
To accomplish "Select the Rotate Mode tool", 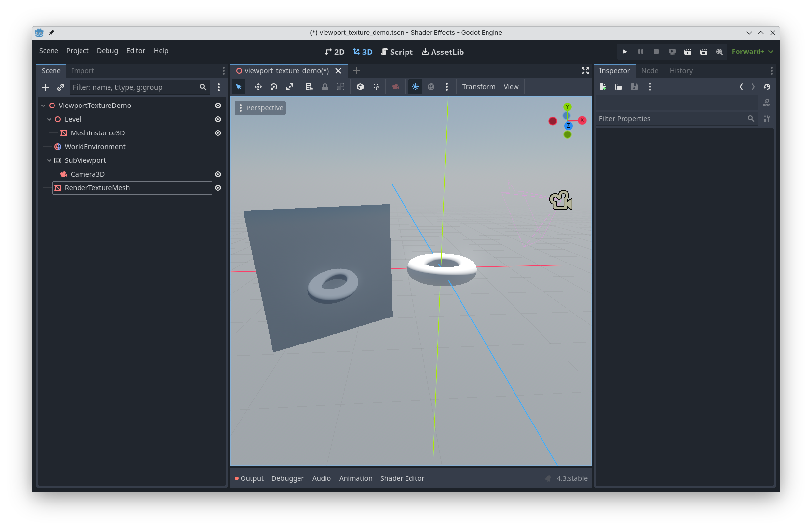I will tap(274, 87).
